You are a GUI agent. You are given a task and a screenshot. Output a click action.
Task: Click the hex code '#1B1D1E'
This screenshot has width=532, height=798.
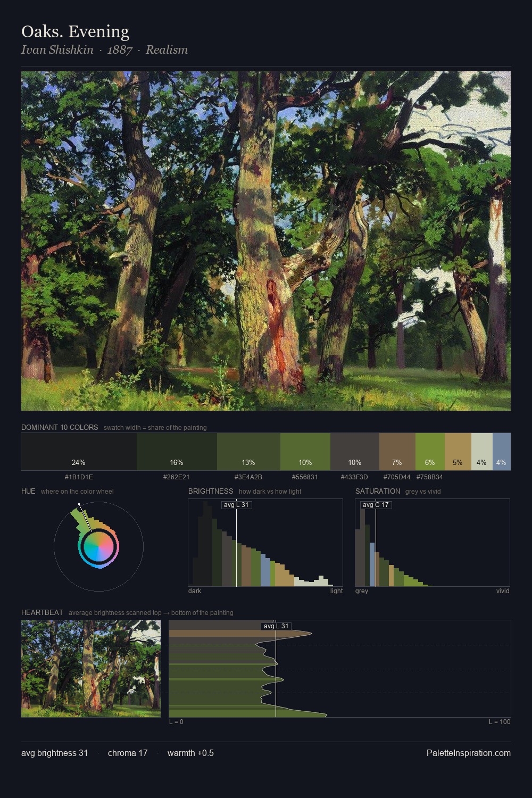[79, 477]
